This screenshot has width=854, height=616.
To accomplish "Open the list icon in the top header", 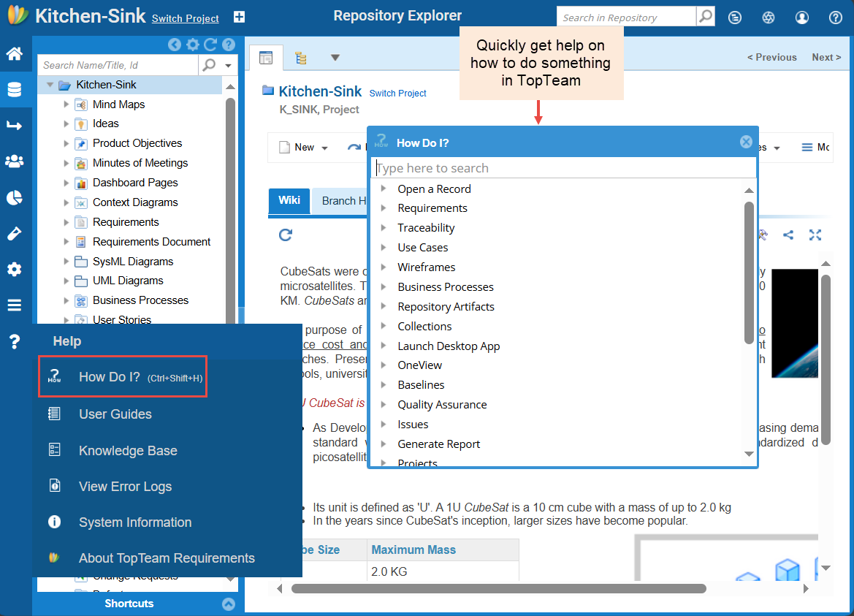I will tap(735, 18).
